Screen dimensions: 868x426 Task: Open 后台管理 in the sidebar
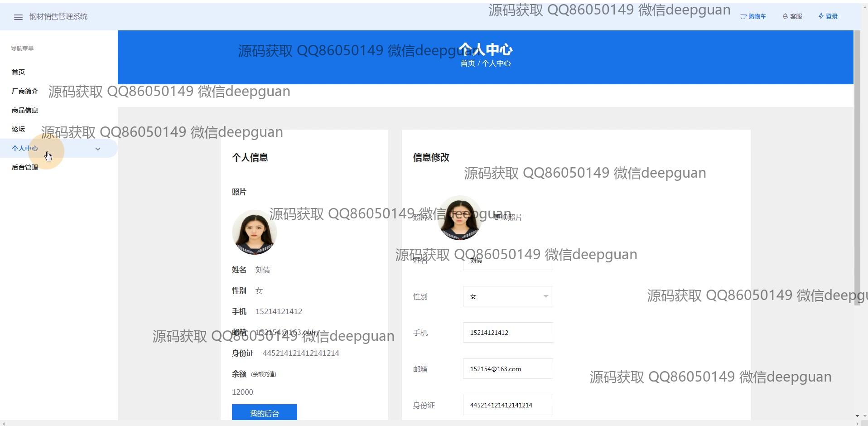25,167
